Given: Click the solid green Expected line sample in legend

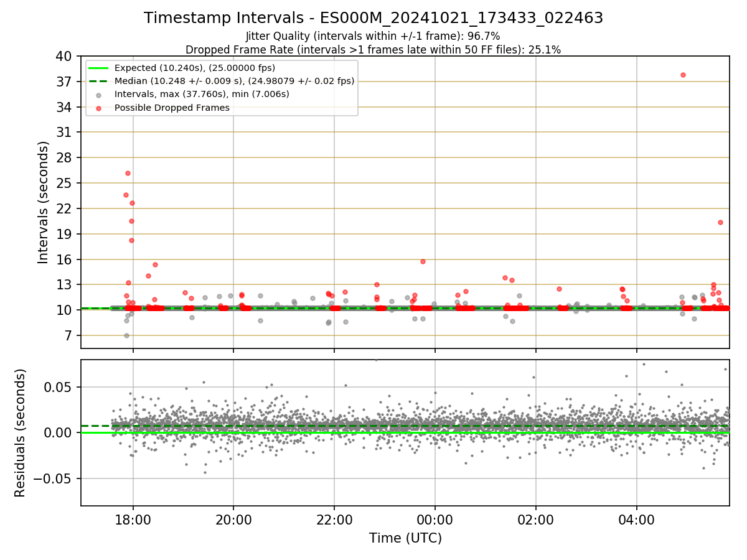Looking at the screenshot, I should click(100, 68).
